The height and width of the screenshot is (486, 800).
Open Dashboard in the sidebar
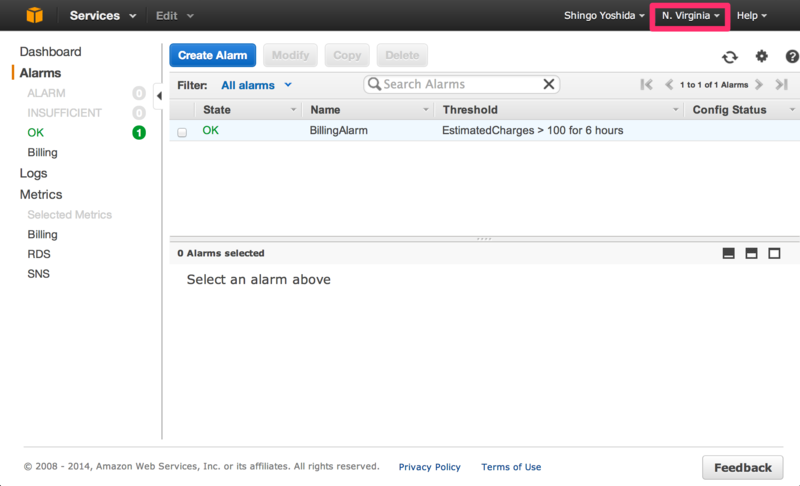point(50,52)
